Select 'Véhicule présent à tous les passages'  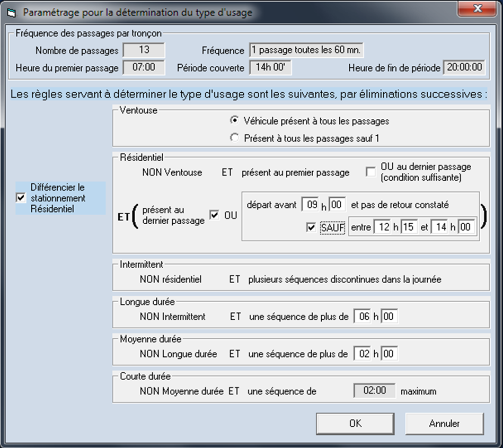tap(234, 121)
